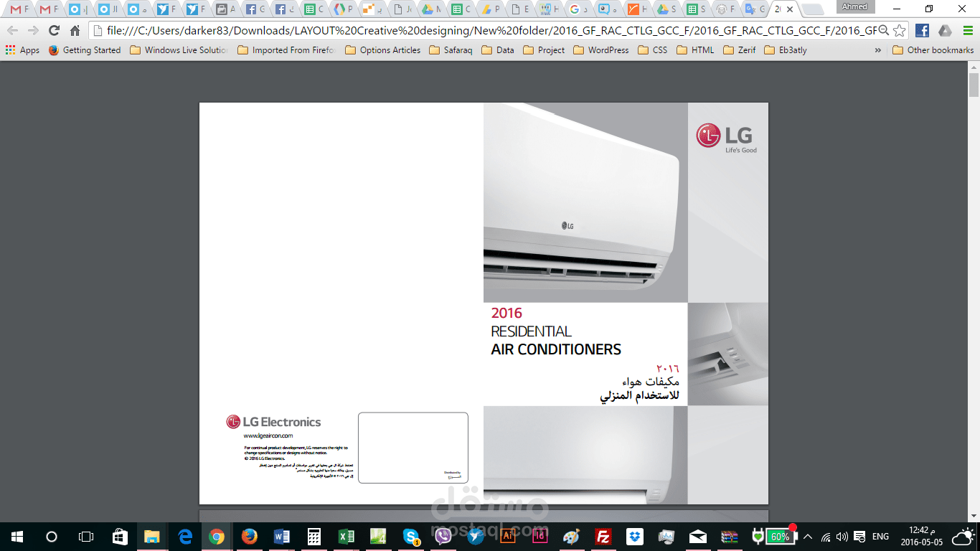Click the scrollbar down arrow
The width and height of the screenshot is (980, 551).
click(974, 516)
